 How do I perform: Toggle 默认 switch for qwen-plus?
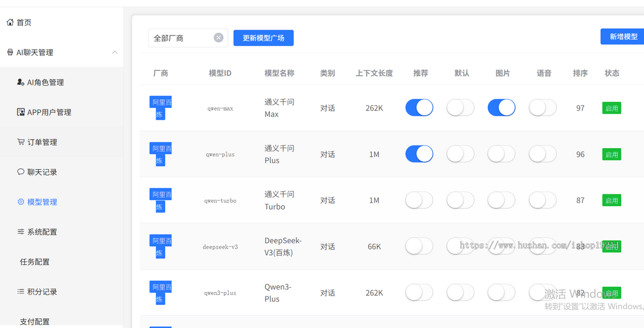[x=460, y=154]
